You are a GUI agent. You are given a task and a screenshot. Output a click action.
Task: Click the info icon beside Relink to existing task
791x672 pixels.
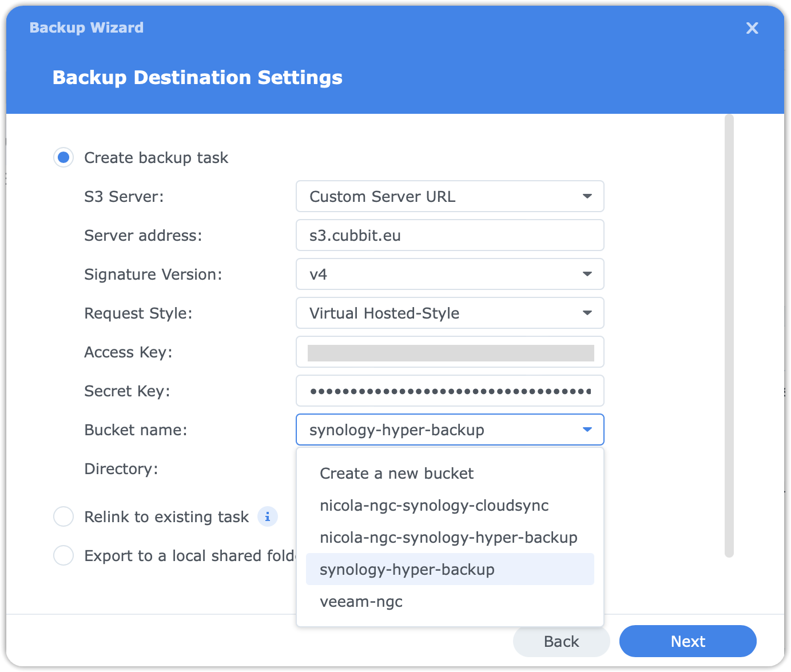click(x=267, y=516)
